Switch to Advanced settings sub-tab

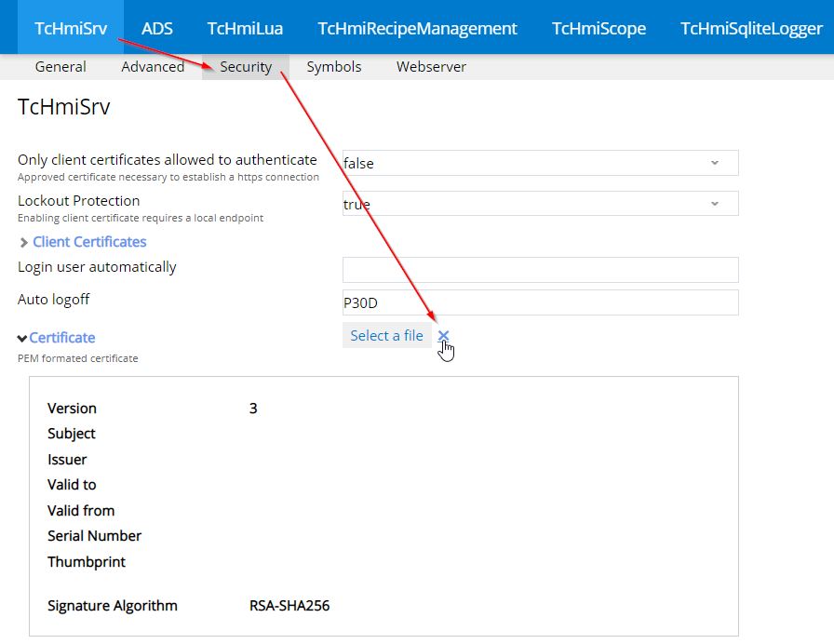tap(153, 67)
